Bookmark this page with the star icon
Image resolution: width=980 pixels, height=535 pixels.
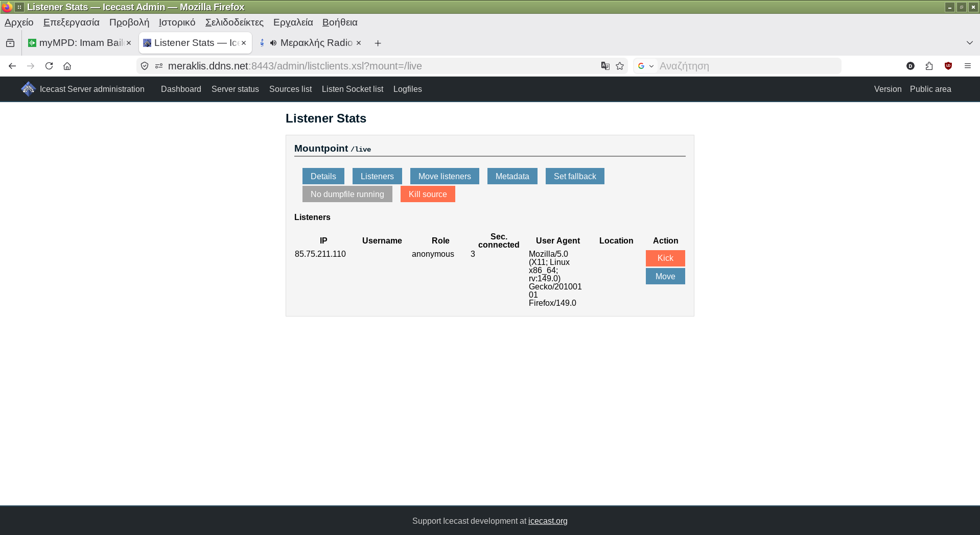point(620,66)
